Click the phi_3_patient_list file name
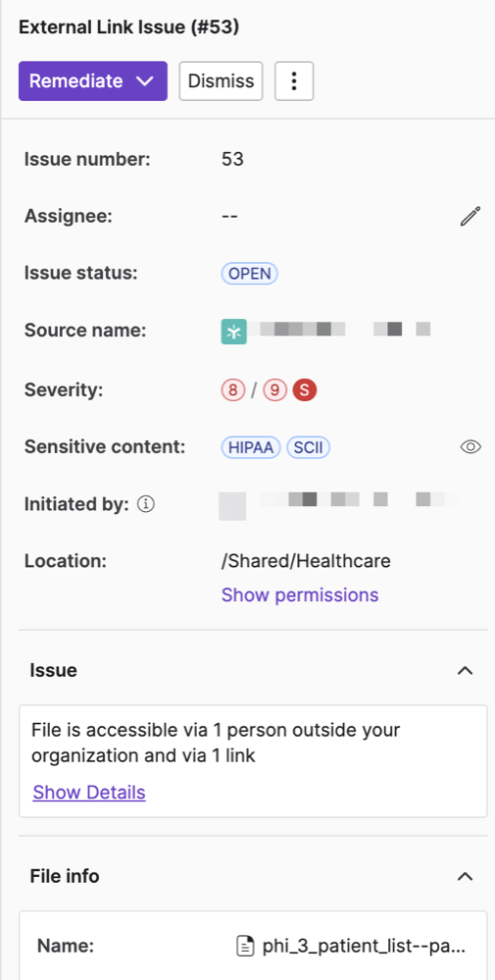 pyautogui.click(x=364, y=947)
